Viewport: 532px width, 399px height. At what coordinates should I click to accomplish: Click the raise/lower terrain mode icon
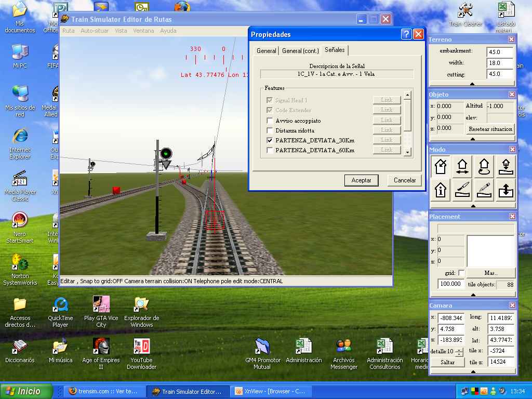(506, 190)
